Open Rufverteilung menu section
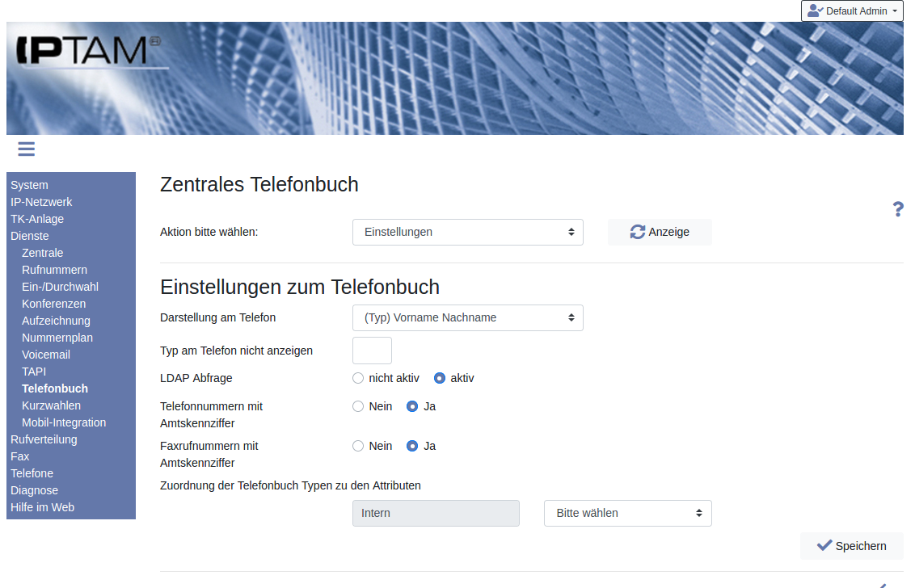Screen dimensions: 915x588 [x=44, y=439]
